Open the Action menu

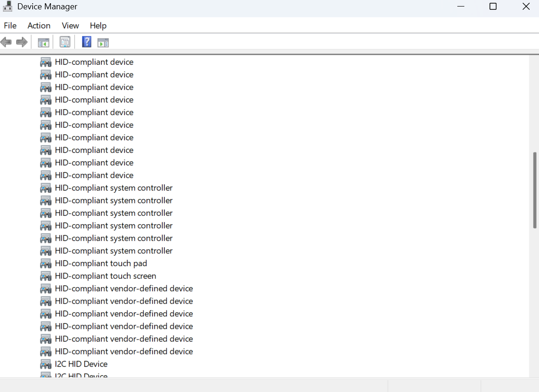pyautogui.click(x=39, y=26)
